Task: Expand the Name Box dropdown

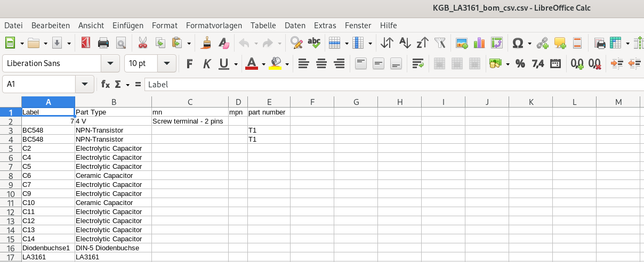Action: point(85,84)
